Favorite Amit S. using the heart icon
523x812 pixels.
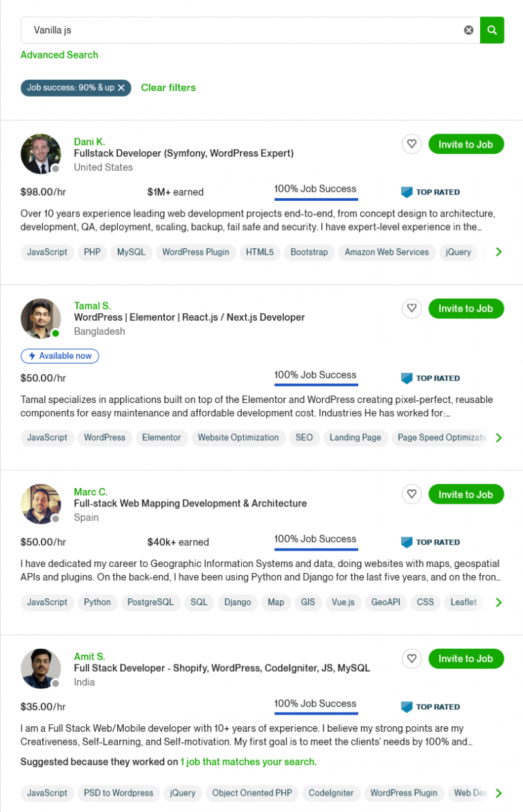pos(411,658)
